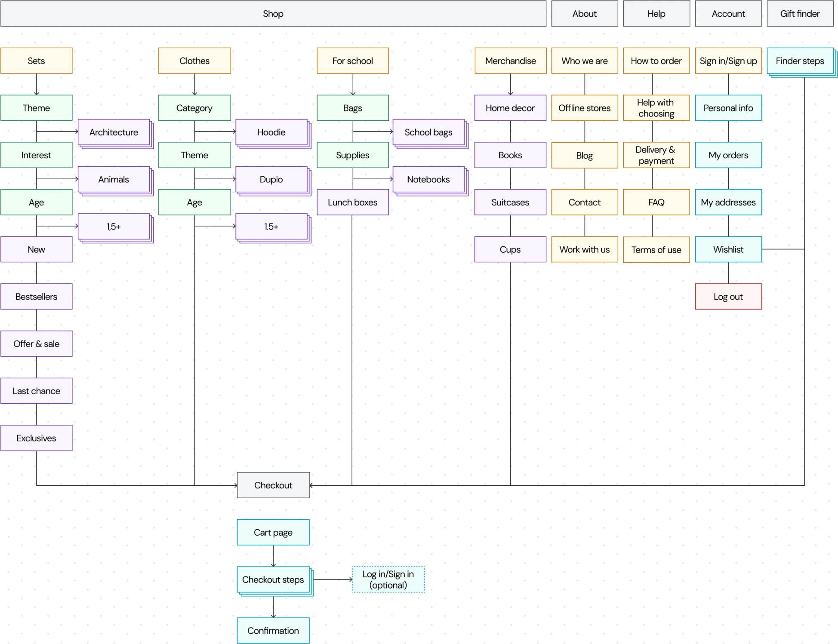838x644 pixels.
Task: Select the Checkout node
Action: [273, 485]
